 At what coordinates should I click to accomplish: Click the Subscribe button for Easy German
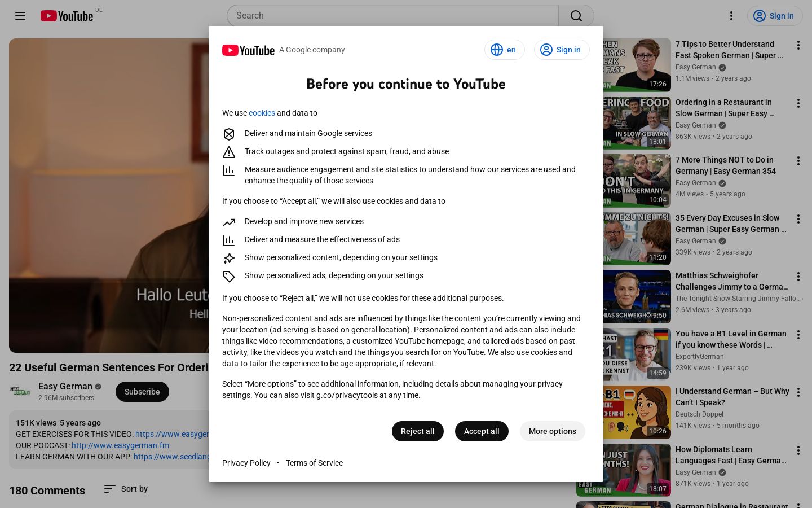coord(142,392)
